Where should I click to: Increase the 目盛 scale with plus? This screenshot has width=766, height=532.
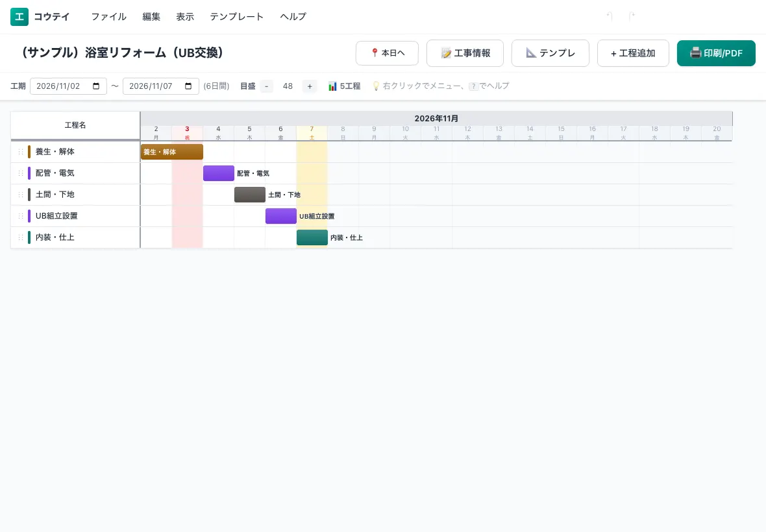click(309, 86)
